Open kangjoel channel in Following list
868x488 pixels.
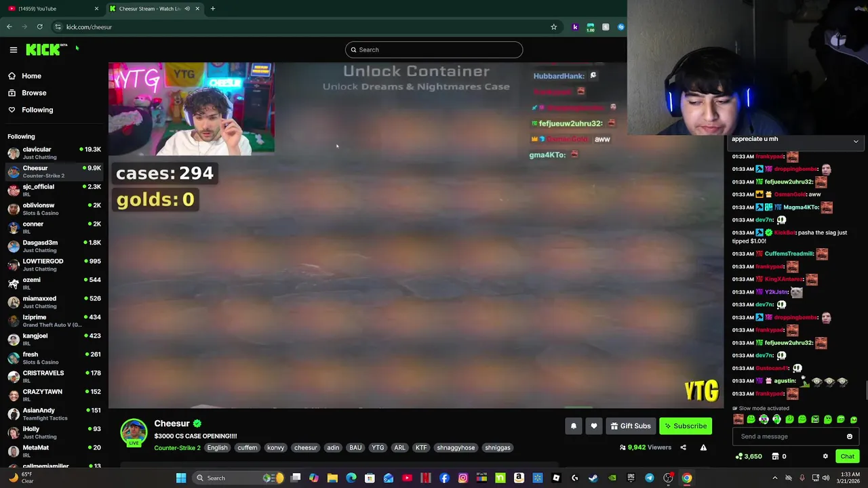coord(54,340)
